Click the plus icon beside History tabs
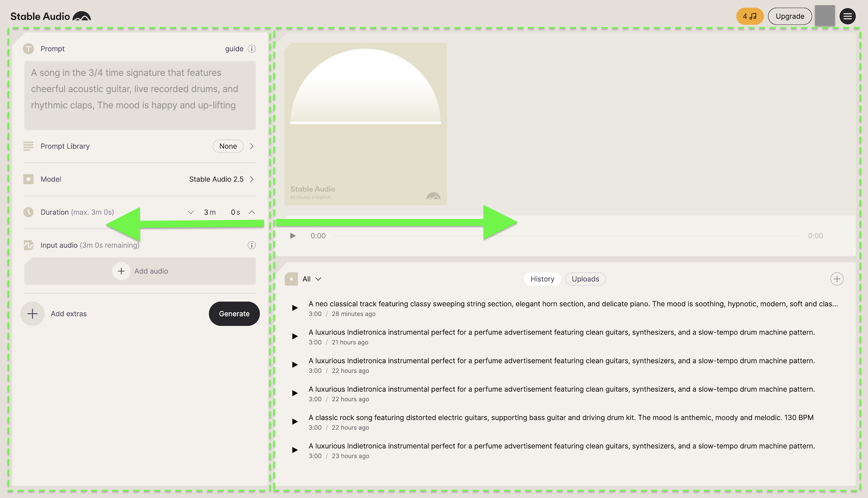This screenshot has height=498, width=868. tap(836, 279)
